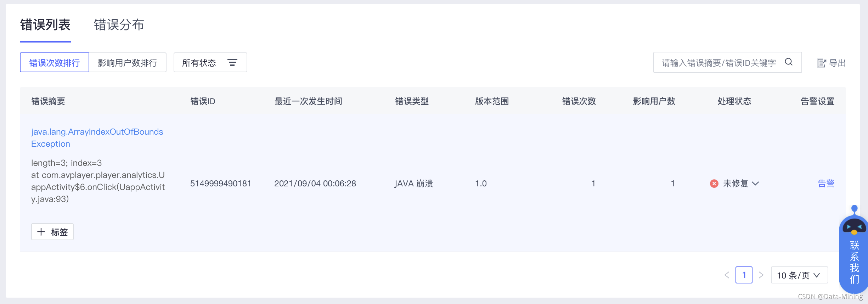Select 错误次数排行 ranking toggle

point(55,63)
